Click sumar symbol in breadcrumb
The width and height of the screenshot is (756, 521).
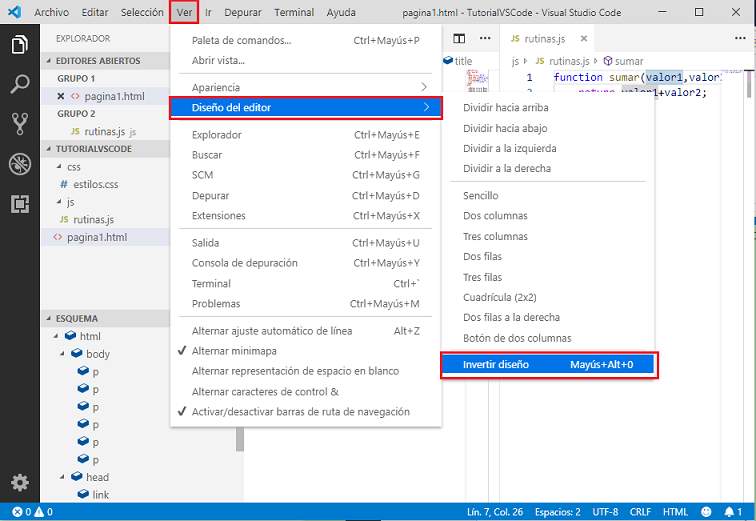(x=623, y=61)
